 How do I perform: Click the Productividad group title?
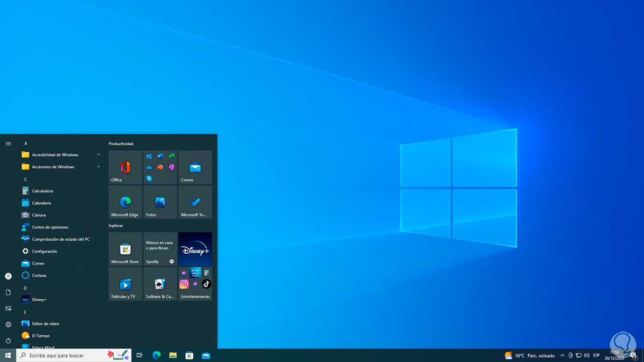click(121, 144)
